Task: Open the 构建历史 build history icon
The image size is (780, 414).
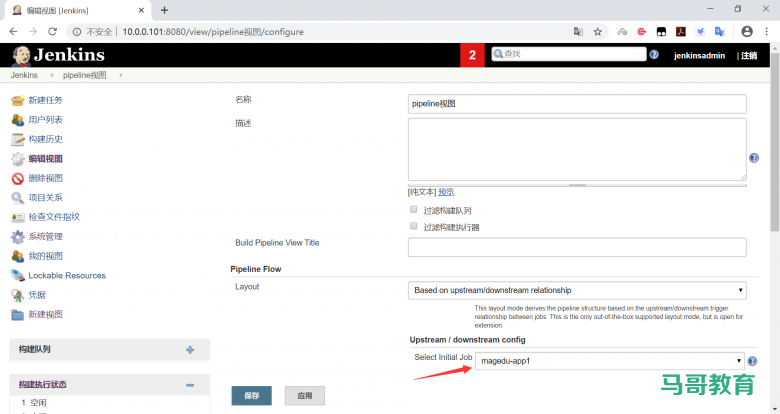Action: [x=17, y=139]
